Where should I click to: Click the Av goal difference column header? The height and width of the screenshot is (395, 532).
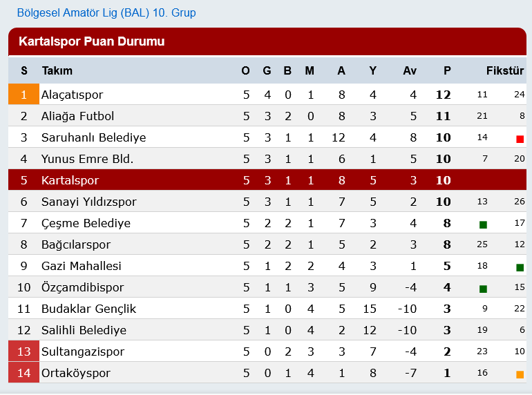409,70
